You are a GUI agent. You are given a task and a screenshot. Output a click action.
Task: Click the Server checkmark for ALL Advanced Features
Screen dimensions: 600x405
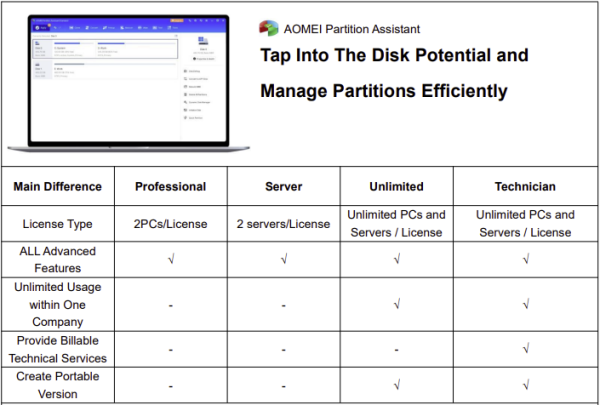click(x=284, y=259)
